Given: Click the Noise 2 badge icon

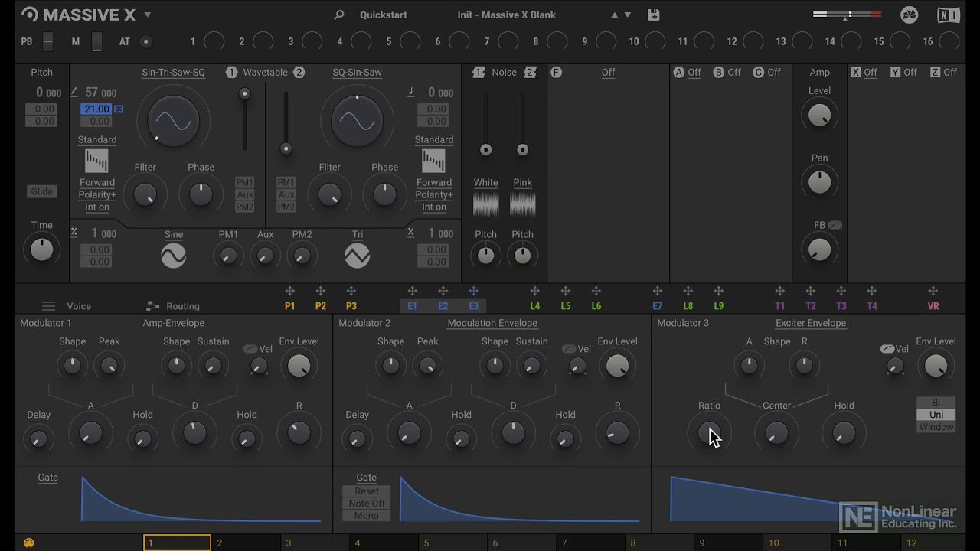Looking at the screenshot, I should (x=530, y=73).
